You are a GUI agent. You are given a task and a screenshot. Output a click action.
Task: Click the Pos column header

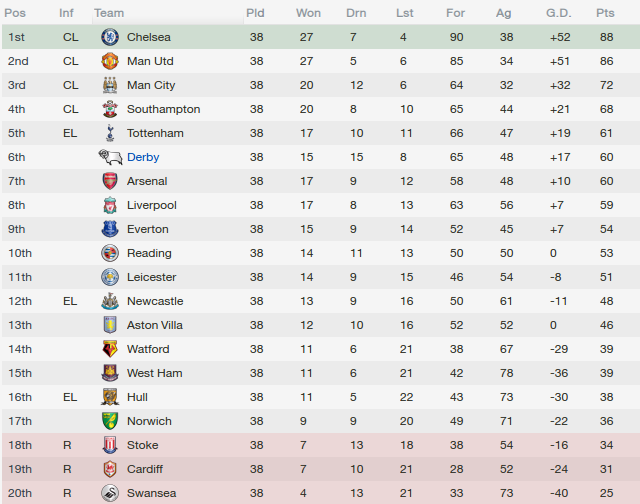coord(15,13)
